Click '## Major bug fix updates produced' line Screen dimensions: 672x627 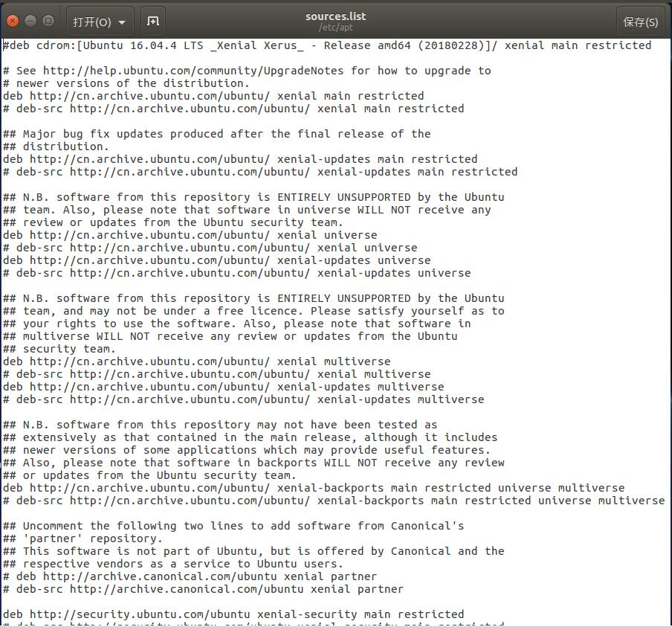click(217, 134)
